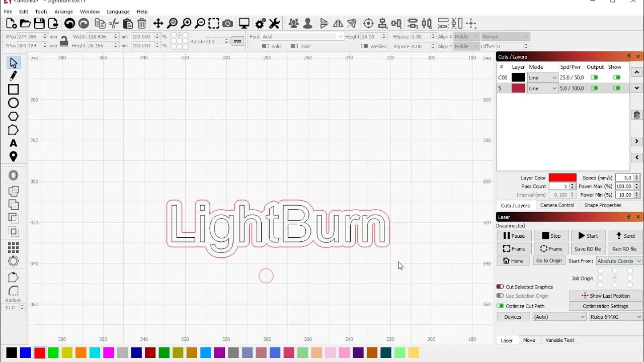The width and height of the screenshot is (644, 362).
Task: Click the Open File folder icon
Action: coord(25,23)
